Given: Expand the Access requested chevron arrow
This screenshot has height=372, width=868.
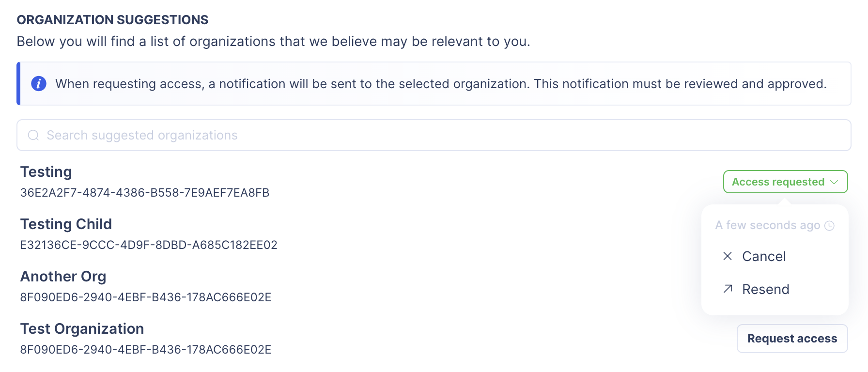Looking at the screenshot, I should (x=834, y=182).
